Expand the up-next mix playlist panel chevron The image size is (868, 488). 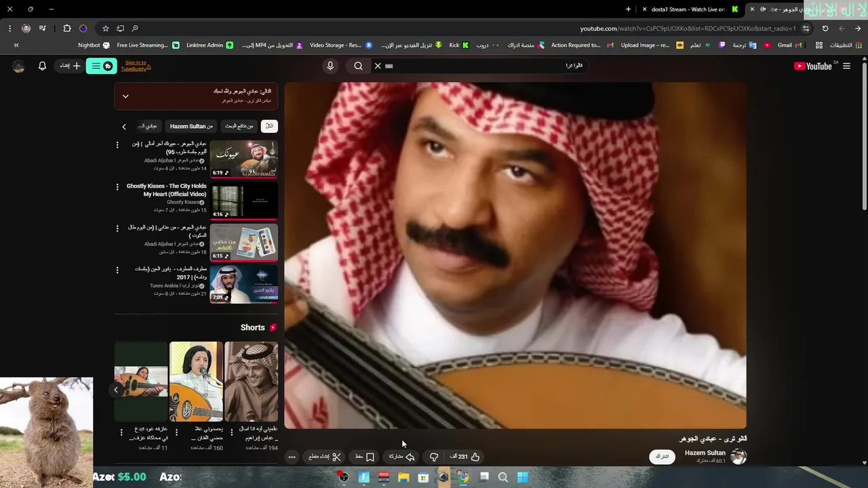(x=125, y=96)
